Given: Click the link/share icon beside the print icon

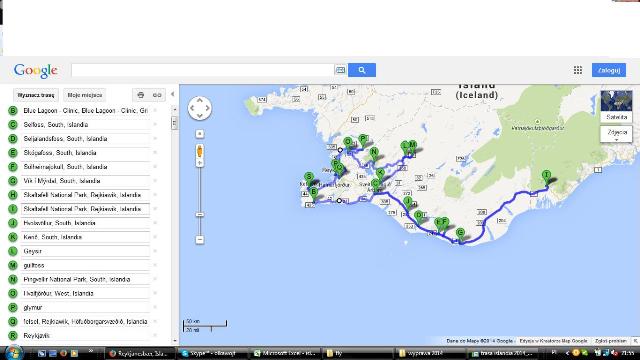Looking at the screenshot, I should click(157, 95).
